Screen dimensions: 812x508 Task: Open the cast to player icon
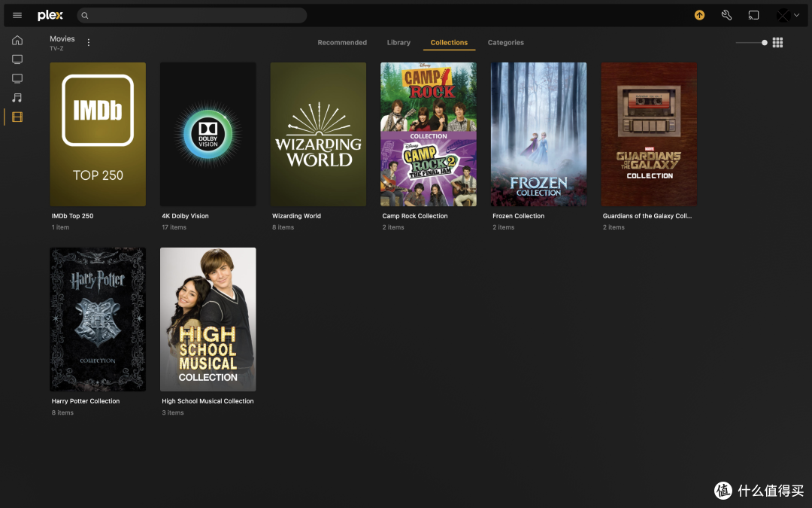pos(753,15)
